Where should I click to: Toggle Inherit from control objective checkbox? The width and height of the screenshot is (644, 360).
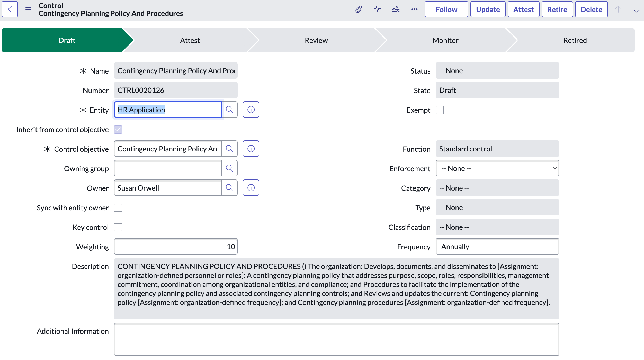click(x=118, y=130)
